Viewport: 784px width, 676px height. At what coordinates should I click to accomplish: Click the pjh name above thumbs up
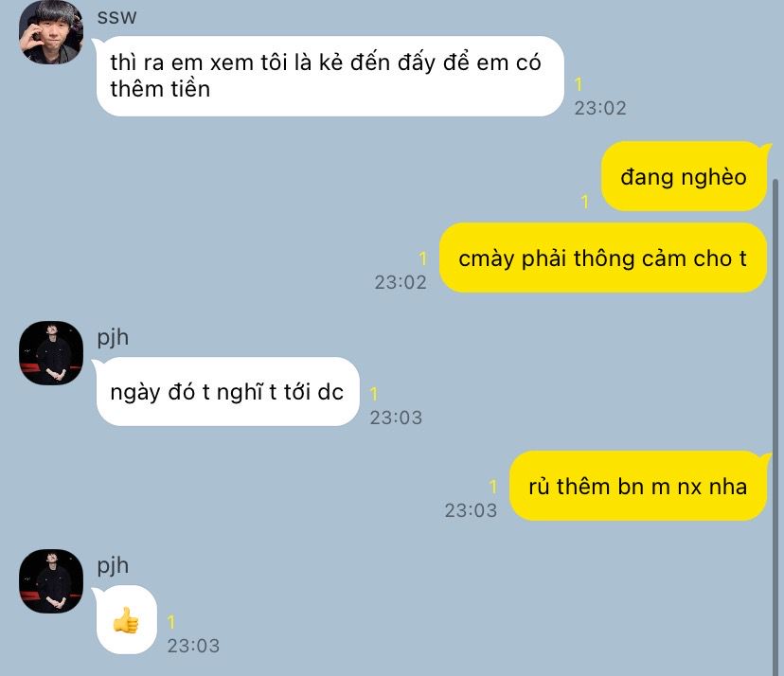tap(113, 566)
